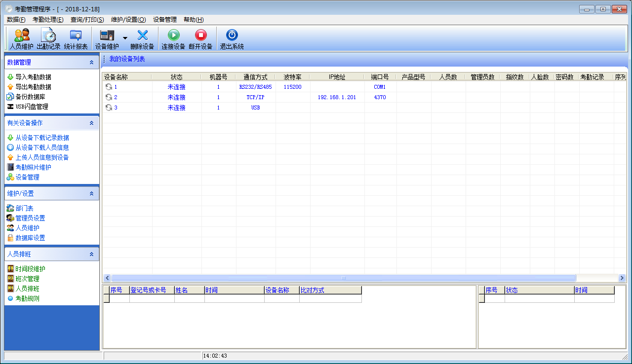
Task: Click the 设备维护 toolbar icon
Action: tap(107, 36)
